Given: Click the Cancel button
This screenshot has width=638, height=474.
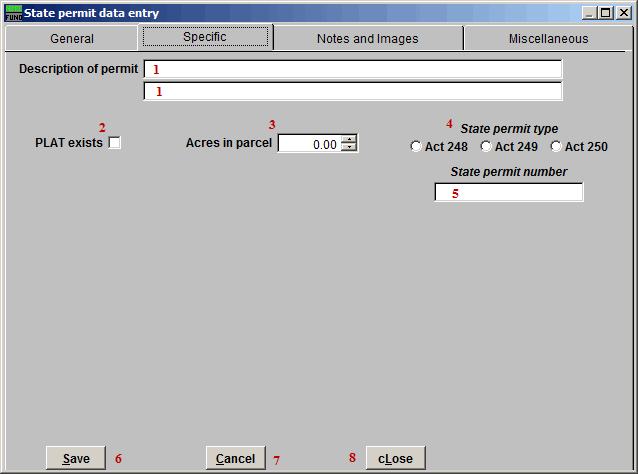Looking at the screenshot, I should coord(235,458).
